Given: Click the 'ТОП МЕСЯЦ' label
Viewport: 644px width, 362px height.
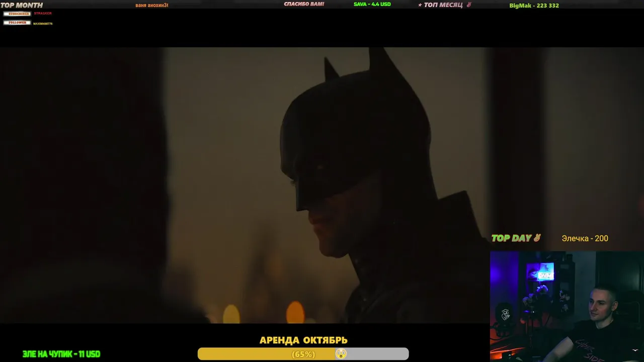Looking at the screenshot, I should (443, 5).
